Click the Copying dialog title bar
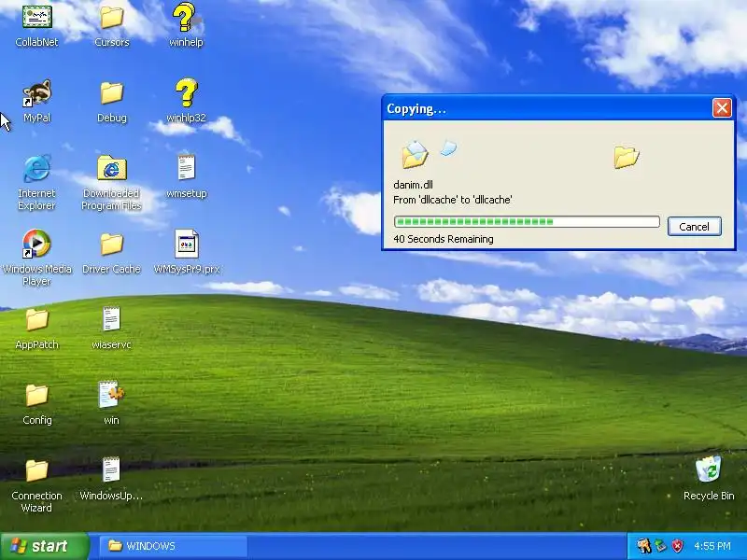Viewport: 747px width, 560px height. (547, 108)
